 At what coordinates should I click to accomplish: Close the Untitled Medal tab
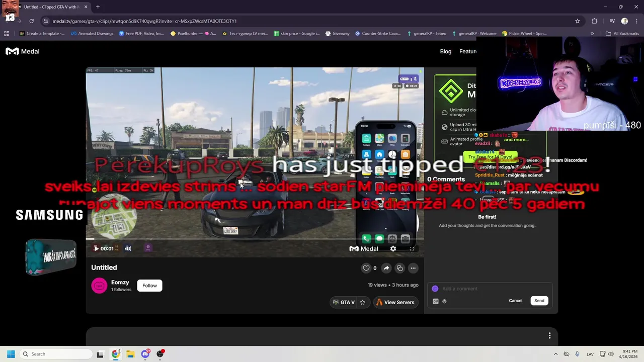[x=86, y=7]
